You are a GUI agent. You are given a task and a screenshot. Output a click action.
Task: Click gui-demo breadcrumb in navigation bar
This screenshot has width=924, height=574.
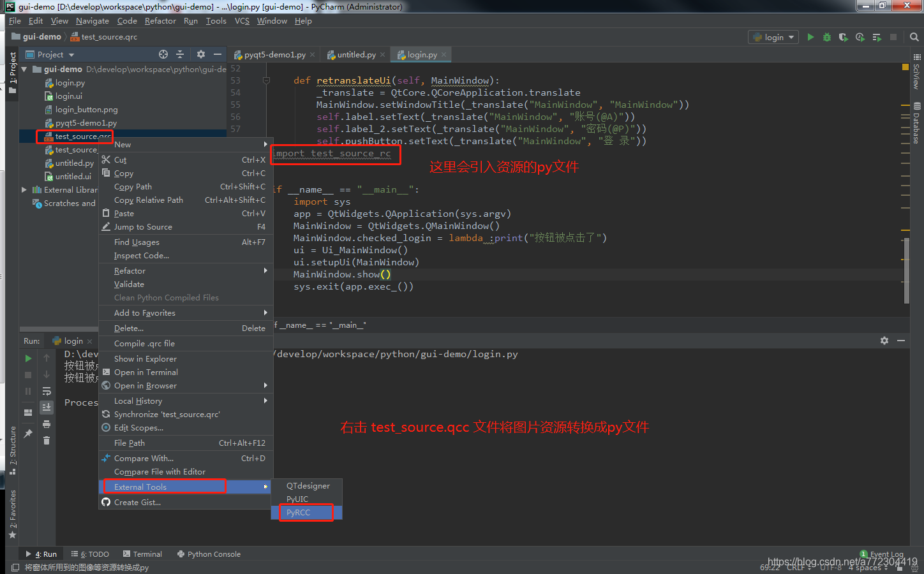(x=37, y=37)
